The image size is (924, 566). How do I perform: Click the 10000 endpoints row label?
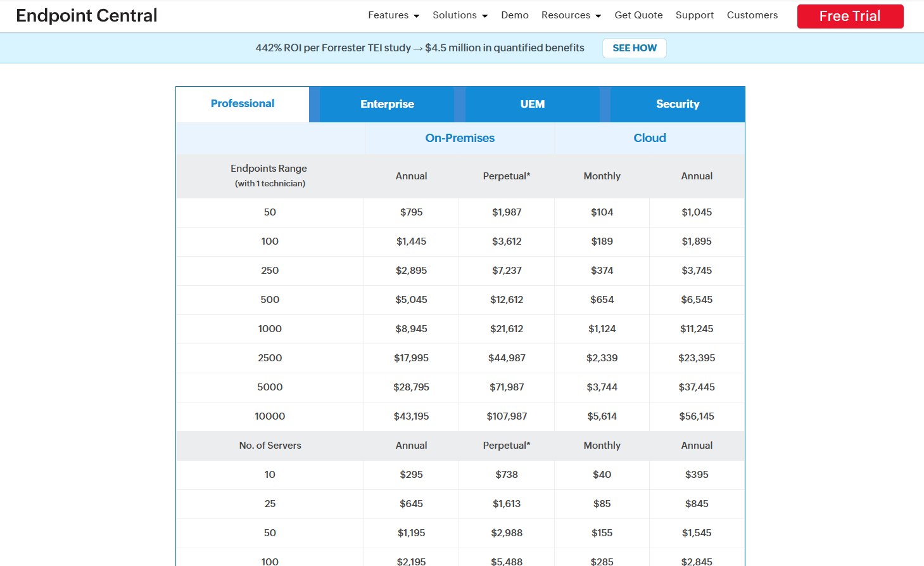270,416
